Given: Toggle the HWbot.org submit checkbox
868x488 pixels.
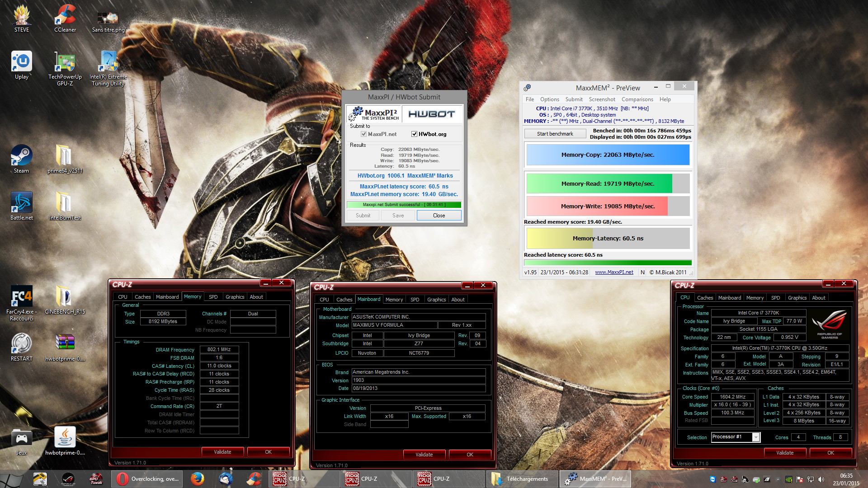Looking at the screenshot, I should (x=414, y=134).
